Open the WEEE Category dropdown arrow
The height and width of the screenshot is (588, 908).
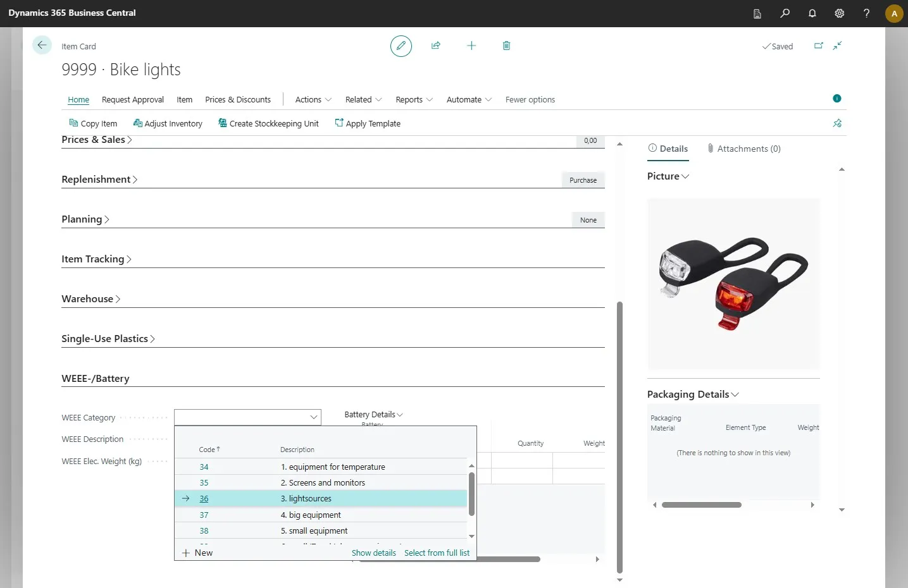tap(314, 417)
